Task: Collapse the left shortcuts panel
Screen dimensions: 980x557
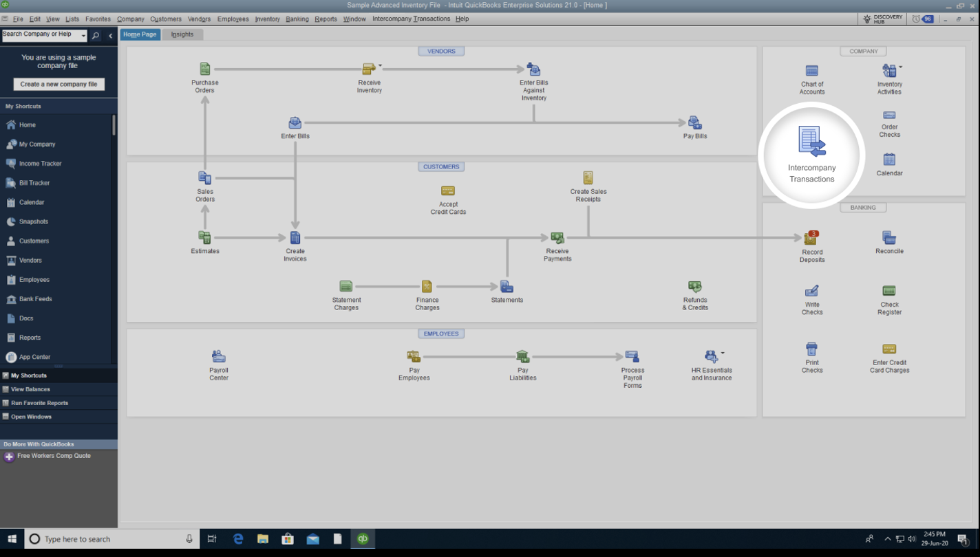Action: [x=111, y=36]
